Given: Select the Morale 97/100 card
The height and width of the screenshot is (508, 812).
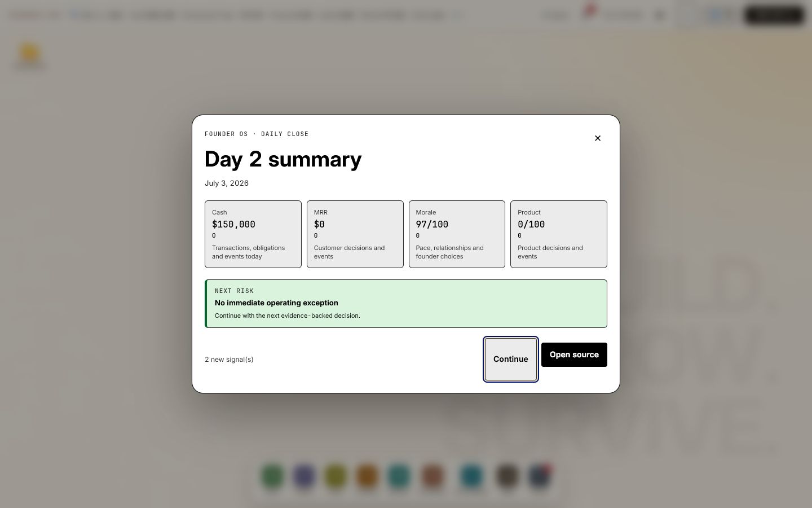Looking at the screenshot, I should pyautogui.click(x=457, y=234).
